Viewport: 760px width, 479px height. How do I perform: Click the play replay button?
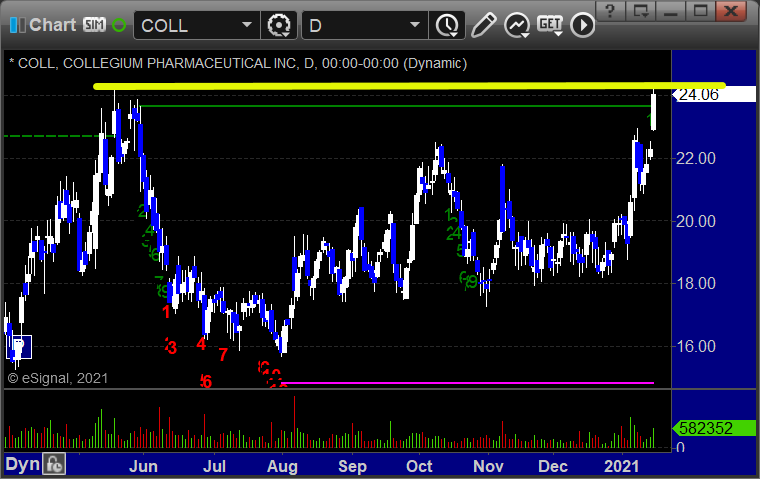(x=582, y=25)
